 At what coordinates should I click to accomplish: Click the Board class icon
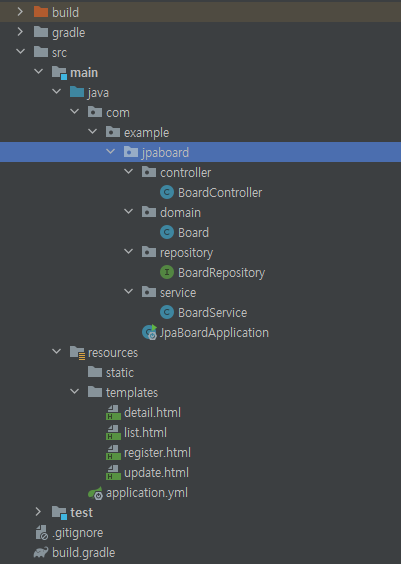167,232
